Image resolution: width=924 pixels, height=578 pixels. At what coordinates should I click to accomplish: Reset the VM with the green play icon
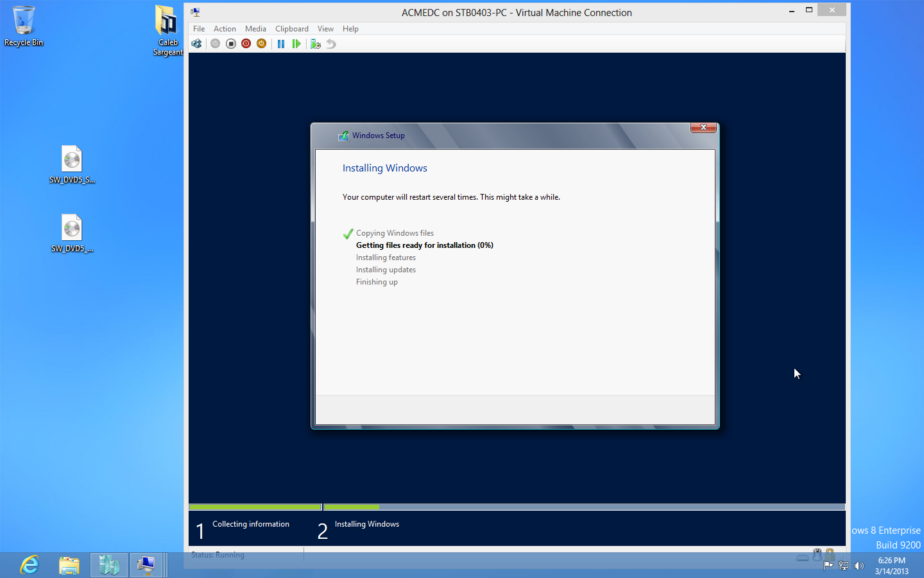click(x=296, y=44)
